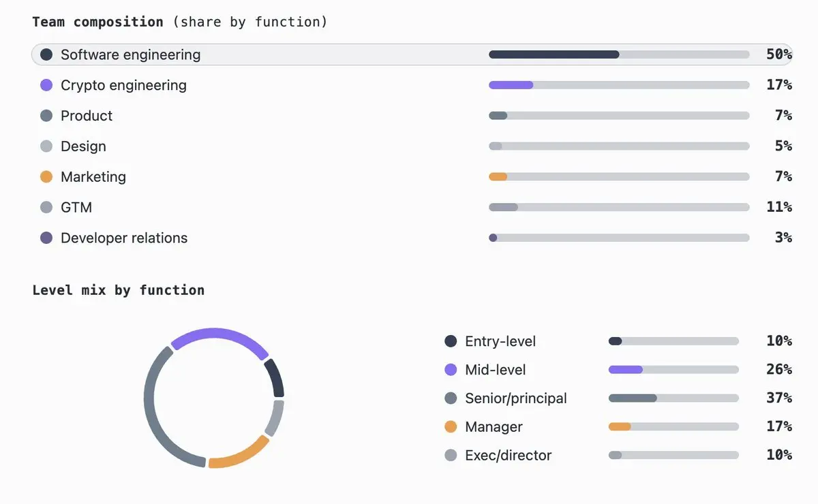
Task: Click the GTM function label
Action: coord(76,208)
